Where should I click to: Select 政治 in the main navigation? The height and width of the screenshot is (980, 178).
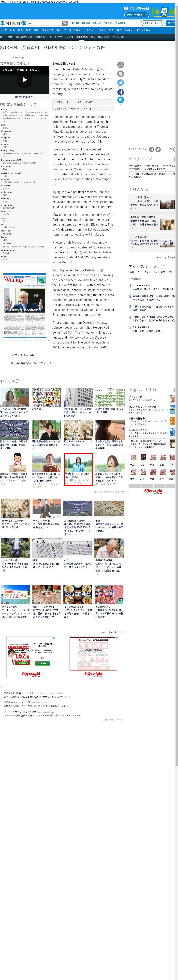pyautogui.click(x=21, y=30)
